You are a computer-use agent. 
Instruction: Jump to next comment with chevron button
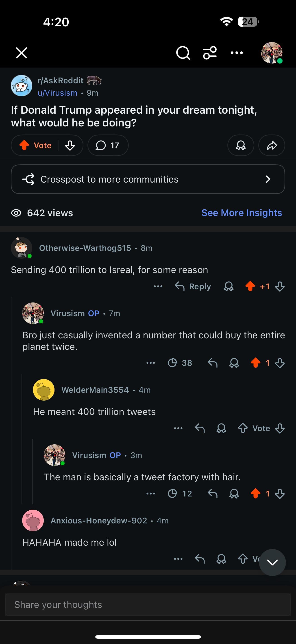point(272,562)
